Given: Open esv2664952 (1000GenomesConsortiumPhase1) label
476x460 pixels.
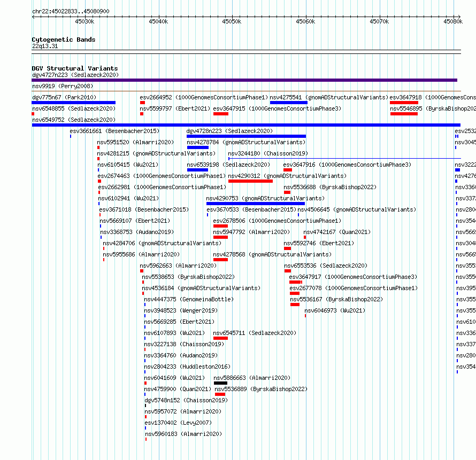Looking at the screenshot, I should 204,97.
